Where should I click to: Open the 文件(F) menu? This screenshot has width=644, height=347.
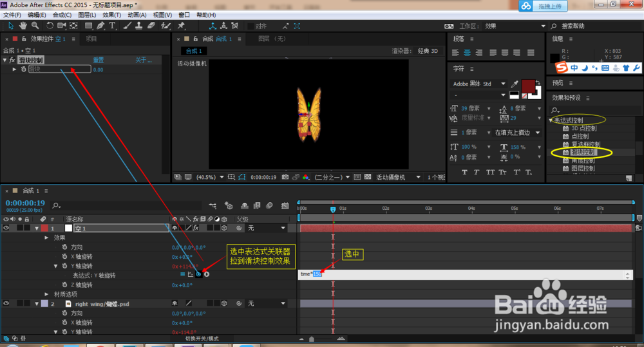(12, 15)
